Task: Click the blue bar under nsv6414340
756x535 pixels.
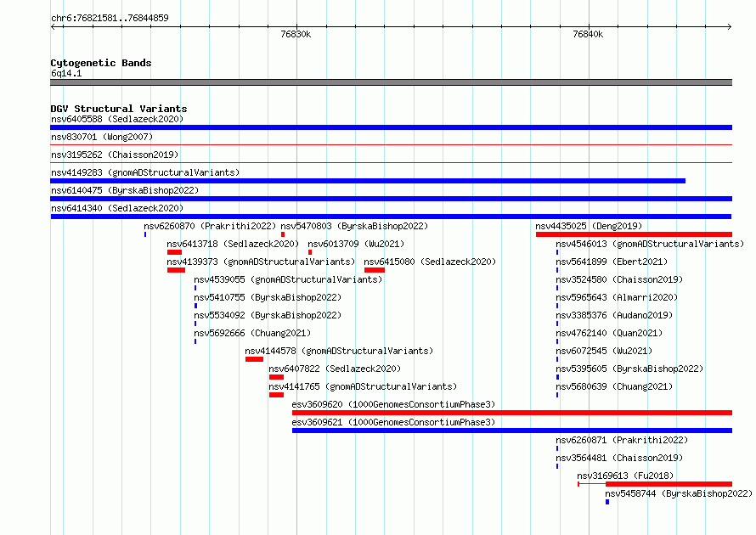Action: coord(391,217)
